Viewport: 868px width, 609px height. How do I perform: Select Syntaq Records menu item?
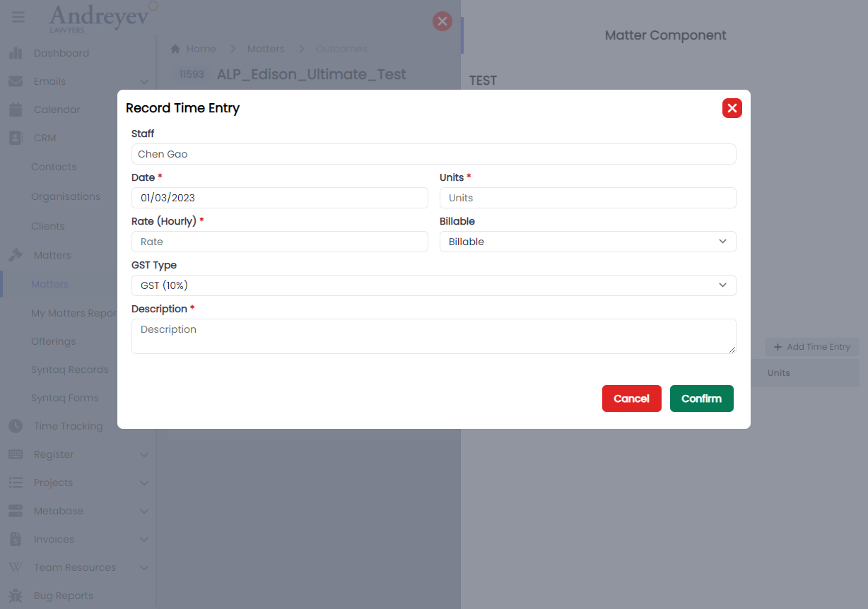point(69,369)
